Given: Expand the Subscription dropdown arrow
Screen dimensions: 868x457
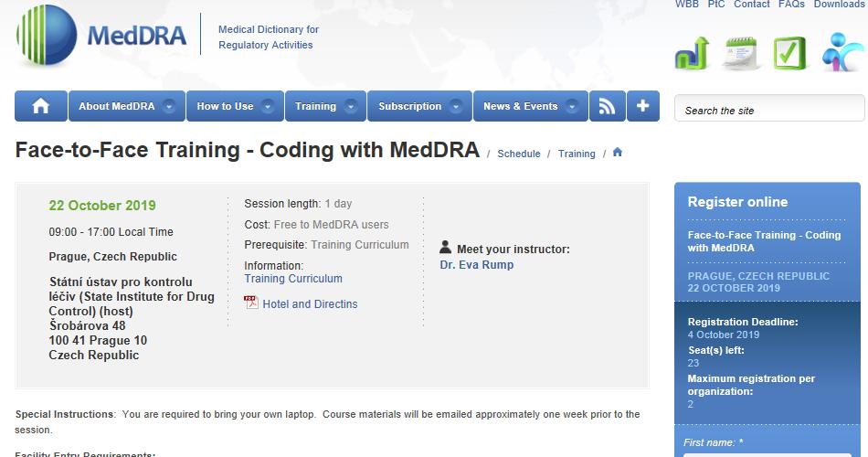Looking at the screenshot, I should (456, 106).
